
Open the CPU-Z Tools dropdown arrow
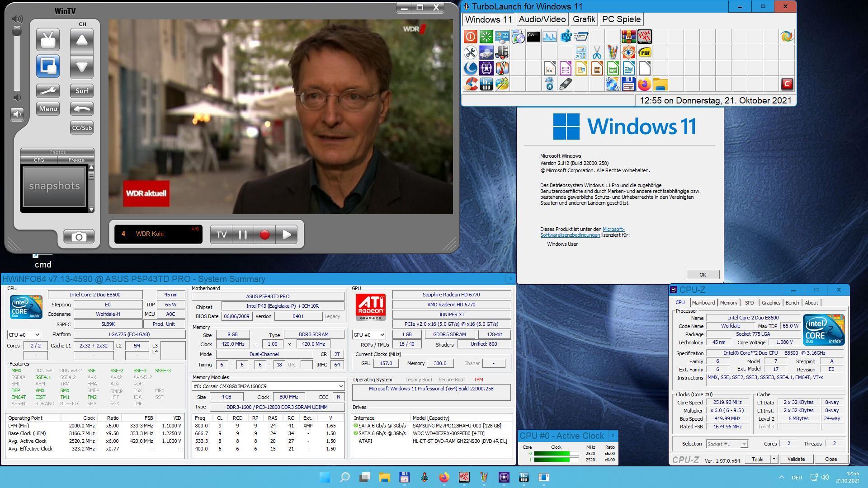point(774,459)
